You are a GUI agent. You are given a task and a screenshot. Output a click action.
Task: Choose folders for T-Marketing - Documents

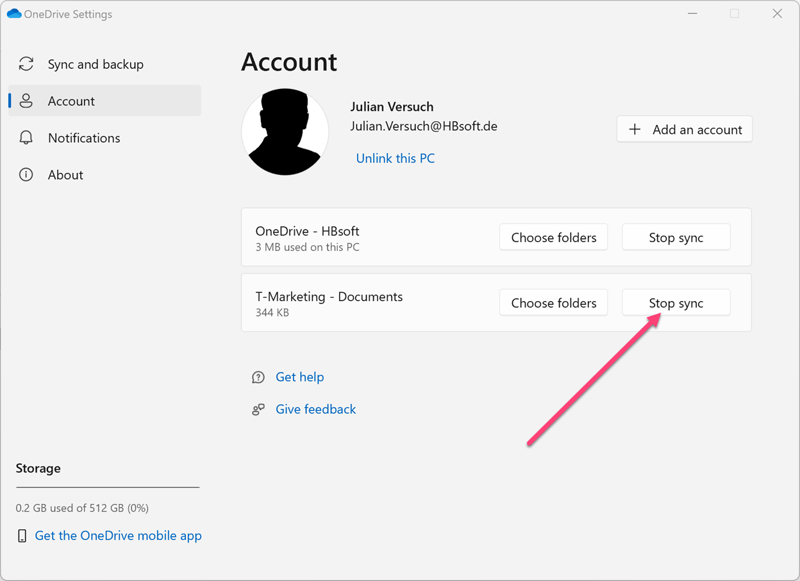(553, 303)
